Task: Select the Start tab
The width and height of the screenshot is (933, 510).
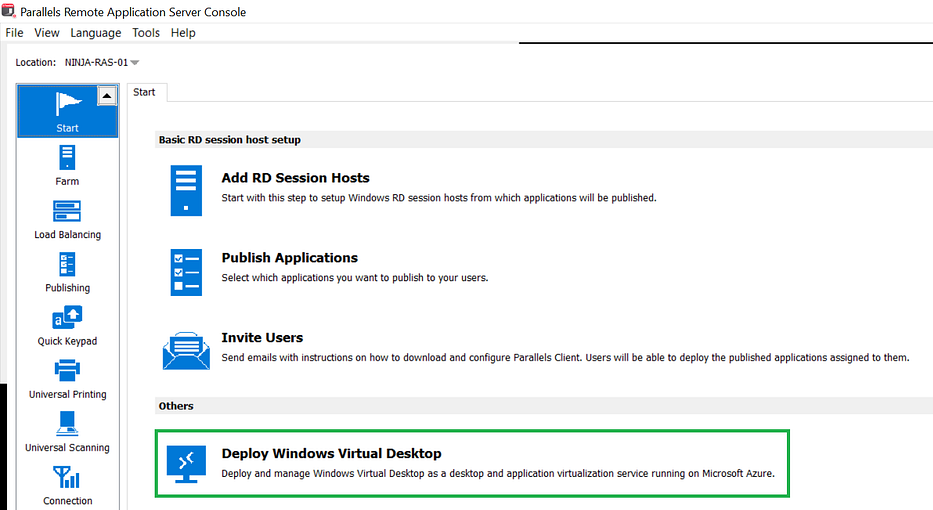Action: [145, 92]
